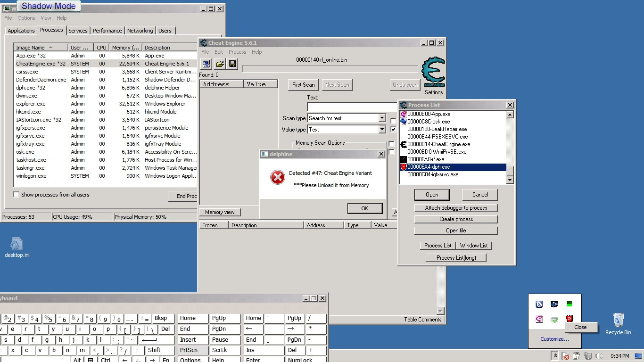This screenshot has width=644, height=362.
Task: Expand the Value type dropdown
Action: (x=382, y=130)
